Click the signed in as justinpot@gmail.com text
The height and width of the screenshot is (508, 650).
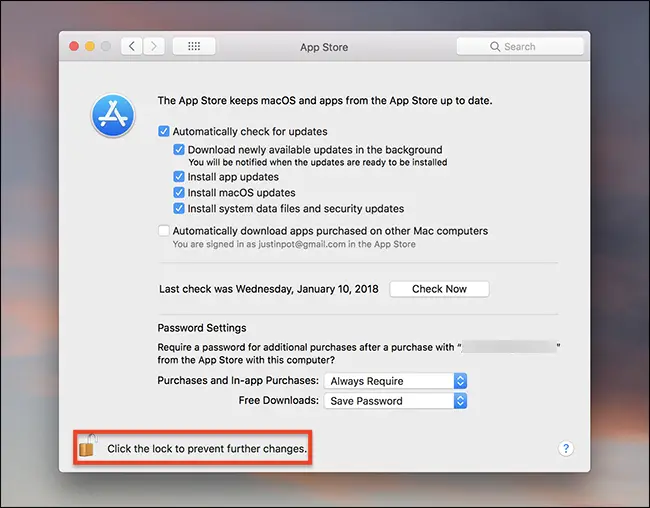pyautogui.click(x=294, y=244)
